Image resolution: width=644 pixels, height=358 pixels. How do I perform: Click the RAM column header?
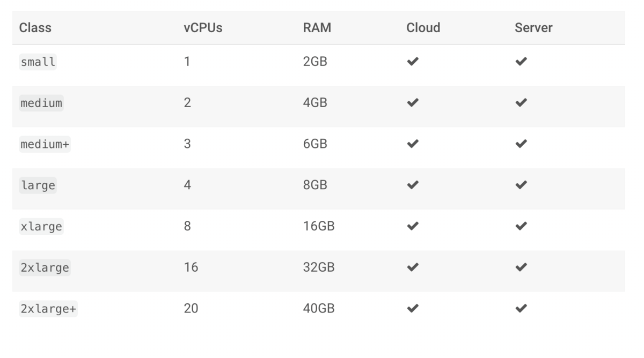pos(317,28)
